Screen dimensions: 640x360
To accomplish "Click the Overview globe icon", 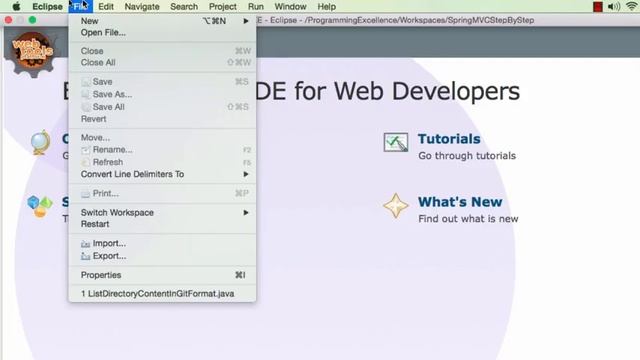I will point(40,142).
